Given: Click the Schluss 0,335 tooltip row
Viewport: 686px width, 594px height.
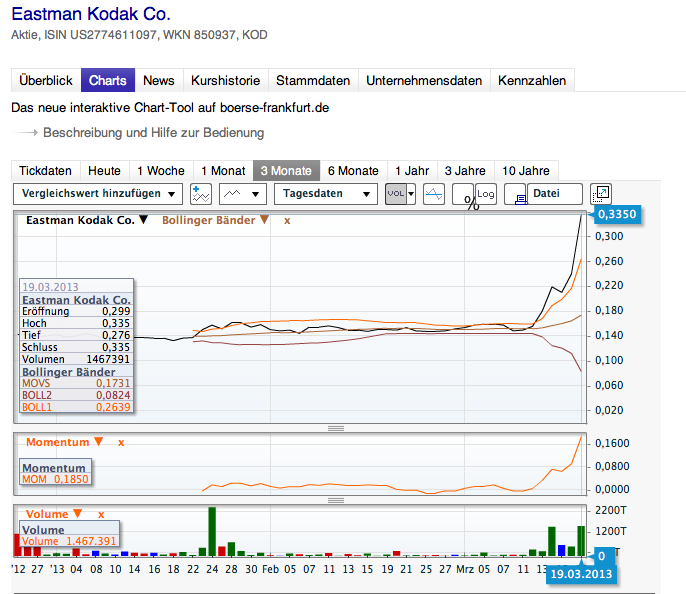Looking at the screenshot, I should click(76, 347).
